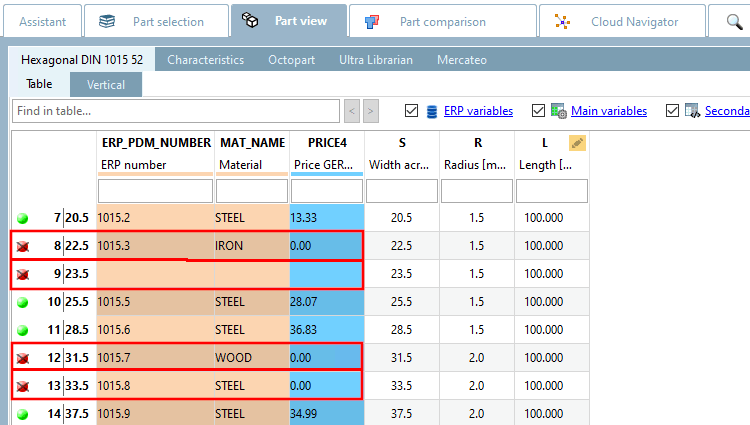Click the previous search result arrow
Screen dimensions: 750x425
[x=352, y=111]
